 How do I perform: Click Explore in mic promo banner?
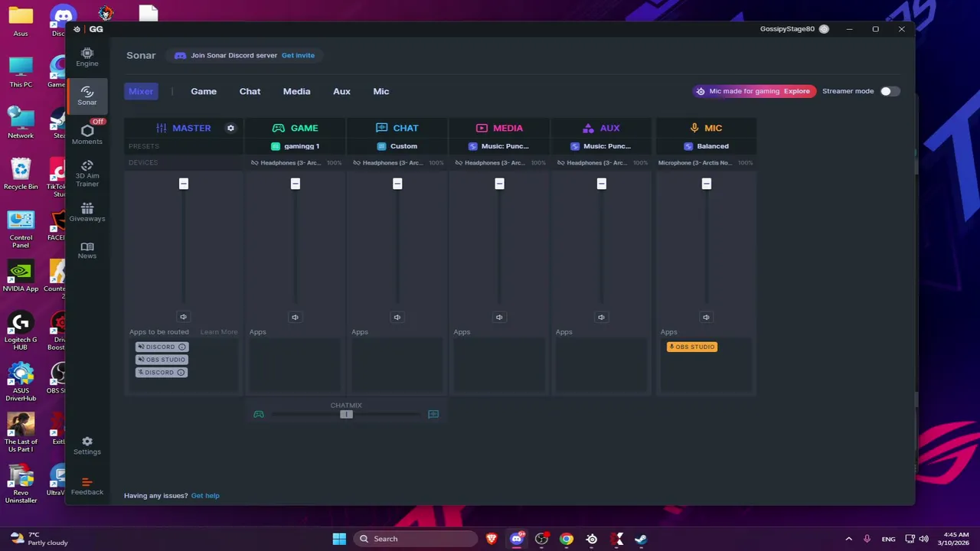click(x=796, y=91)
